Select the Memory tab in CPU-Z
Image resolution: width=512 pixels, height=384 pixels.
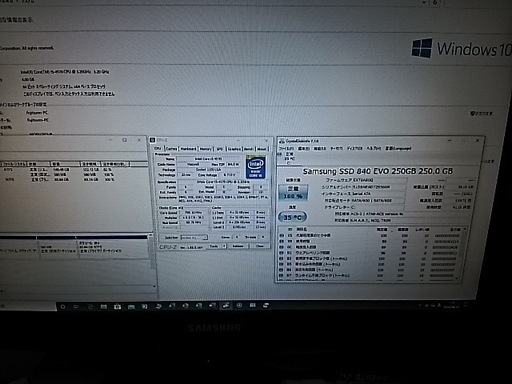click(206, 149)
